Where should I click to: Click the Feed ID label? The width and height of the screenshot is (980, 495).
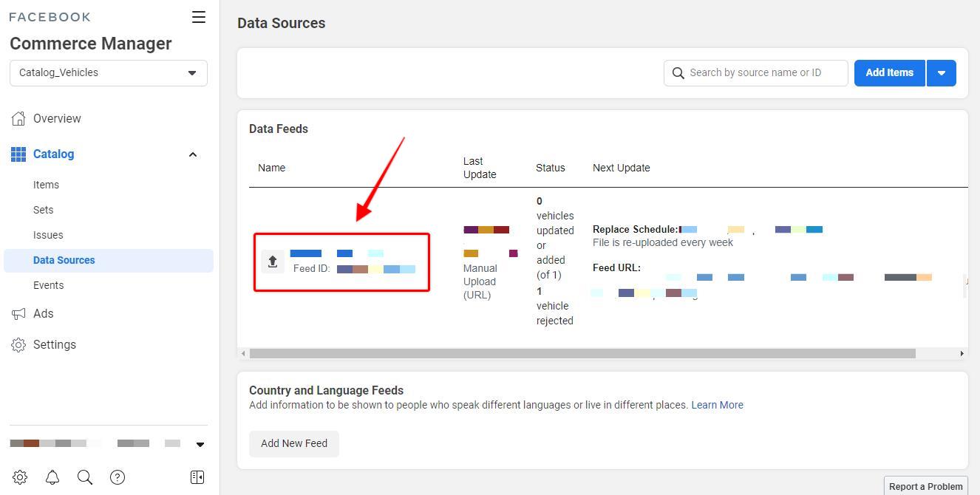pyautogui.click(x=312, y=268)
